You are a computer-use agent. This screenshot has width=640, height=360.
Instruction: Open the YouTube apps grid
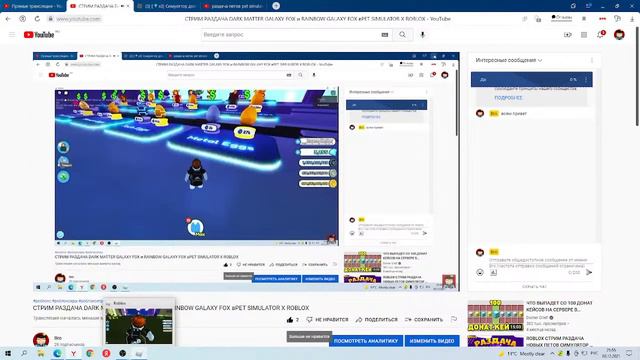click(584, 35)
